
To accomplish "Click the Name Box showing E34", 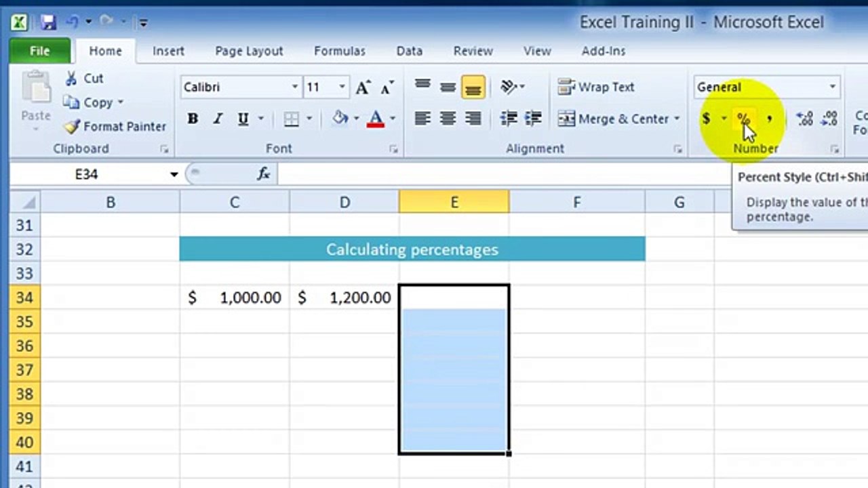I will click(x=87, y=174).
